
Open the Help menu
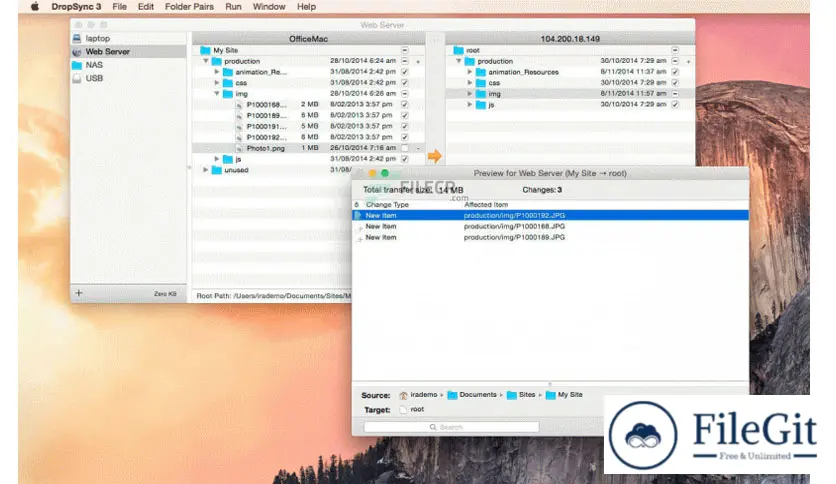click(x=306, y=6)
